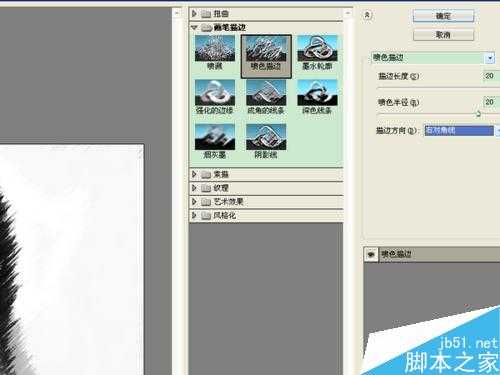Click the 艺术效果 folder icon

(x=206, y=202)
